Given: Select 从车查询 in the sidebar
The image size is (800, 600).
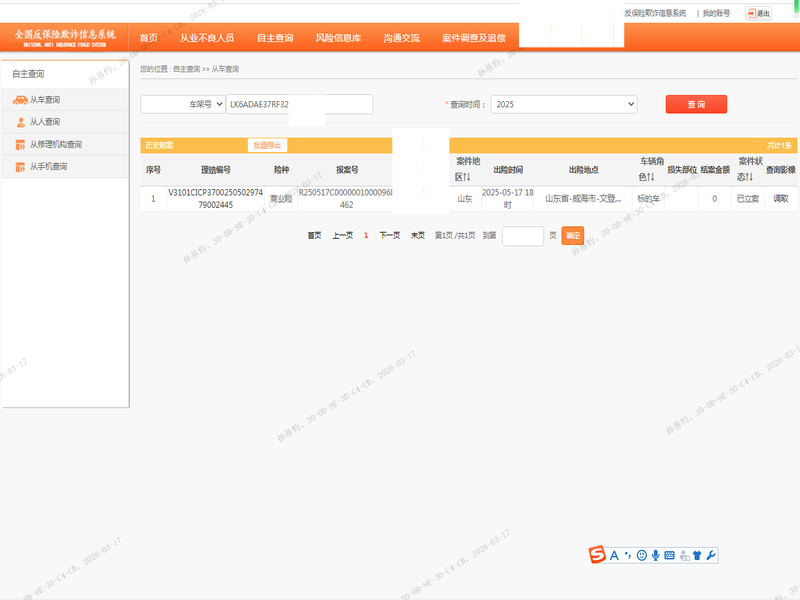Looking at the screenshot, I should coord(65,100).
